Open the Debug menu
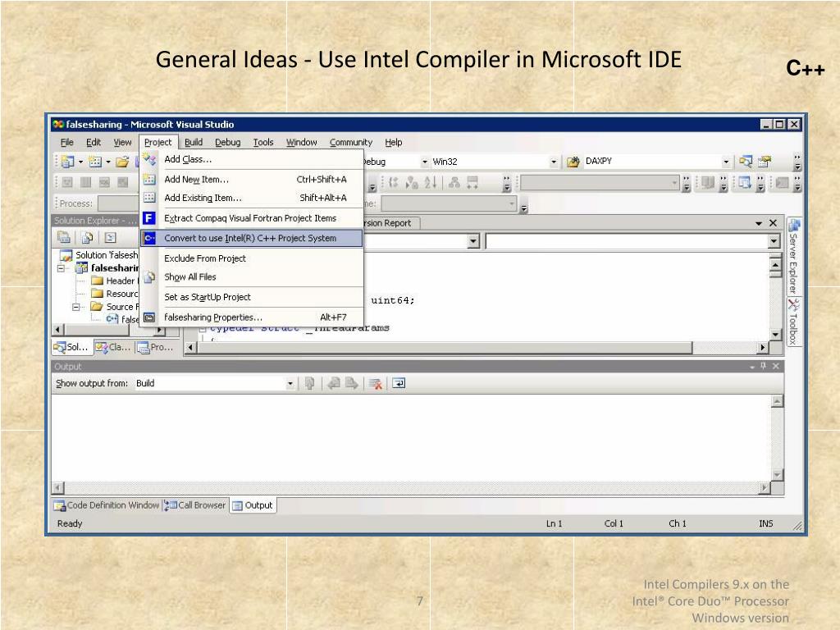 tap(228, 142)
